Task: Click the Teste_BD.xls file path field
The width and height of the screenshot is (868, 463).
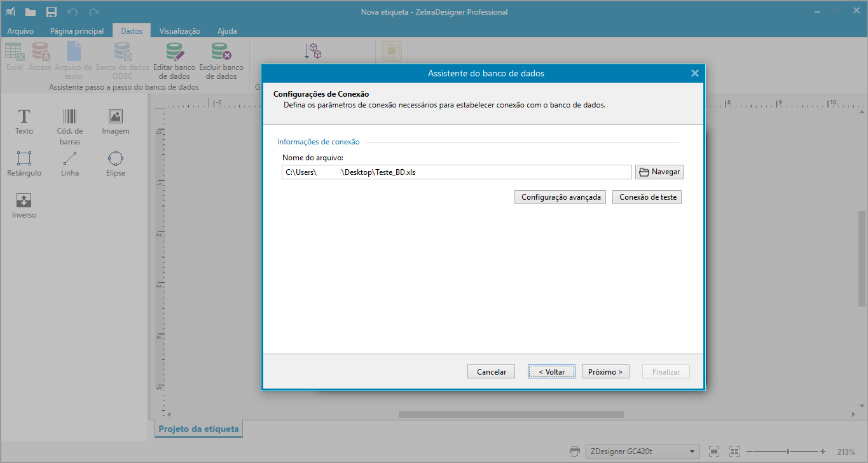Action: point(456,172)
